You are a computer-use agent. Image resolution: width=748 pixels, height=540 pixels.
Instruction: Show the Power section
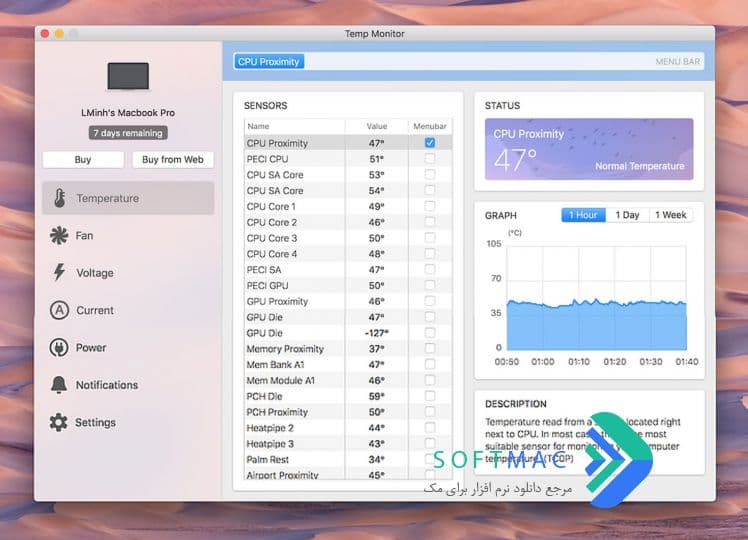point(128,347)
